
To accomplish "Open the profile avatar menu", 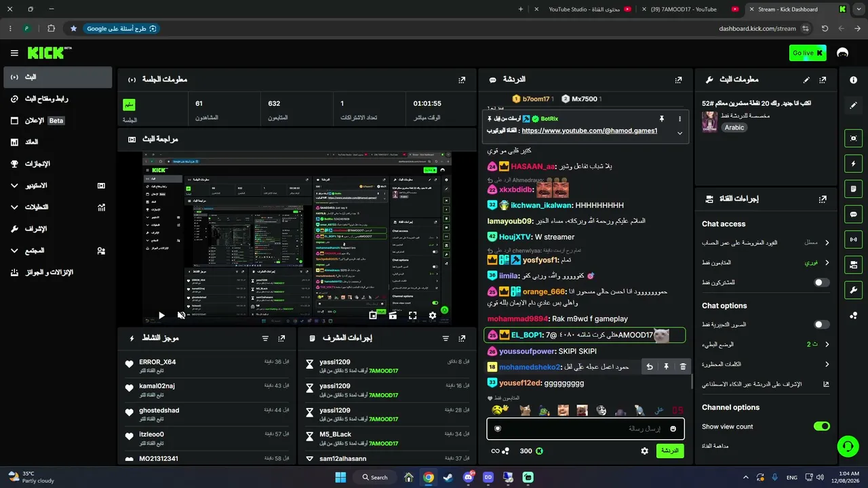I will (843, 53).
